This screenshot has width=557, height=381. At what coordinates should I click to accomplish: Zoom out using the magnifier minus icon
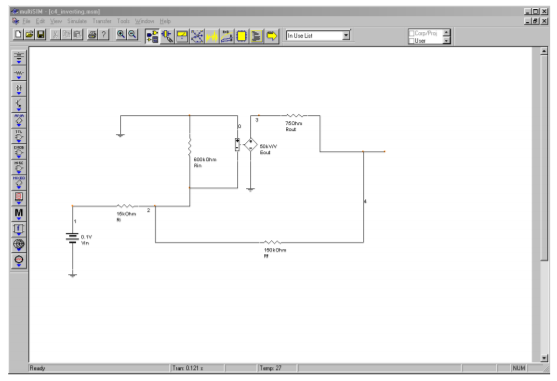click(132, 34)
